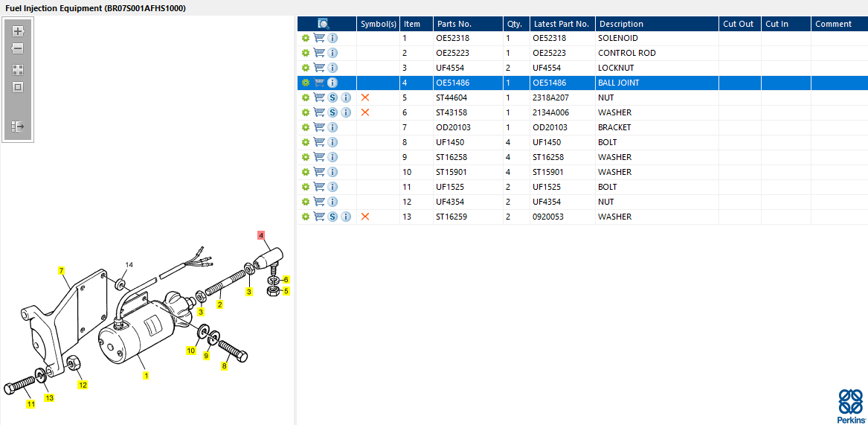
Task: Add the UF1450 BOLT to the cart
Action: (x=319, y=142)
